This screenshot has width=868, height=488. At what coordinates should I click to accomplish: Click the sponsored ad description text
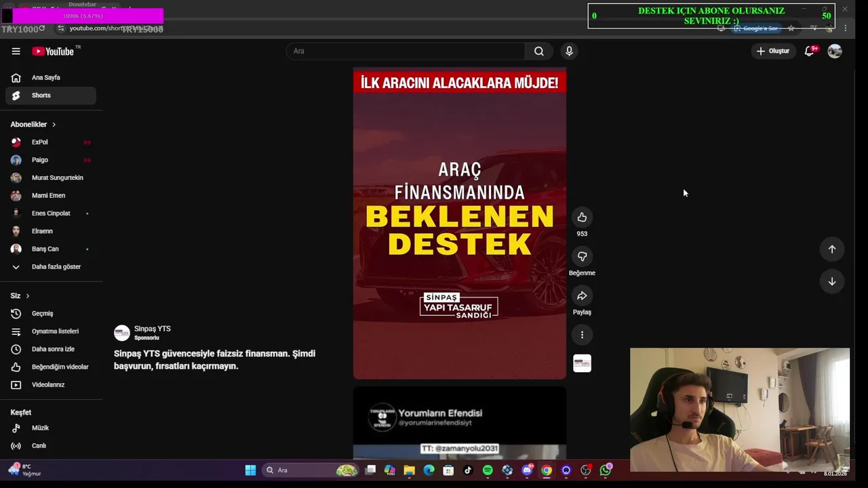click(214, 360)
